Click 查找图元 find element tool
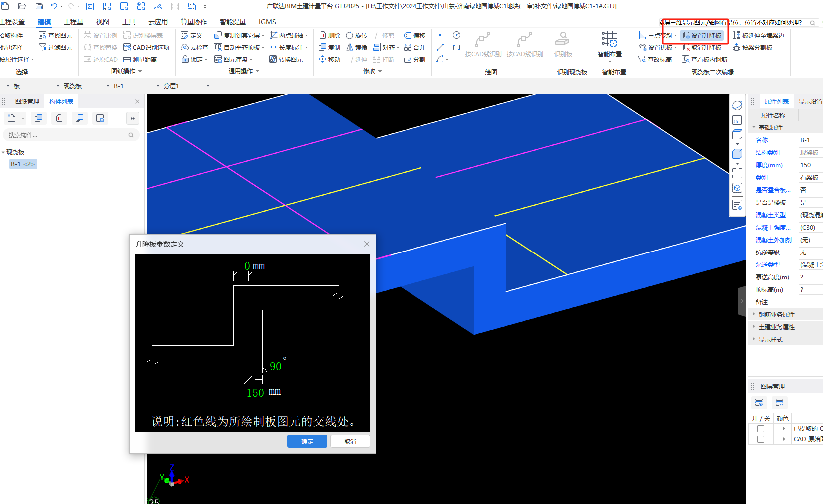The image size is (823, 504). pyautogui.click(x=56, y=35)
